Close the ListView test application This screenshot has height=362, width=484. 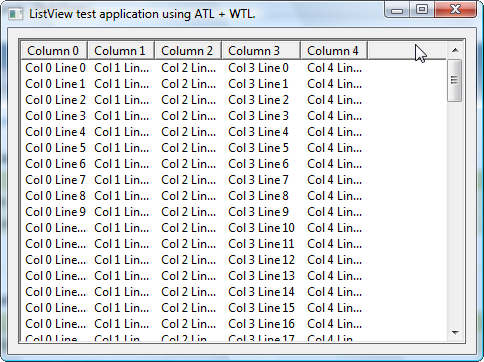pos(455,10)
